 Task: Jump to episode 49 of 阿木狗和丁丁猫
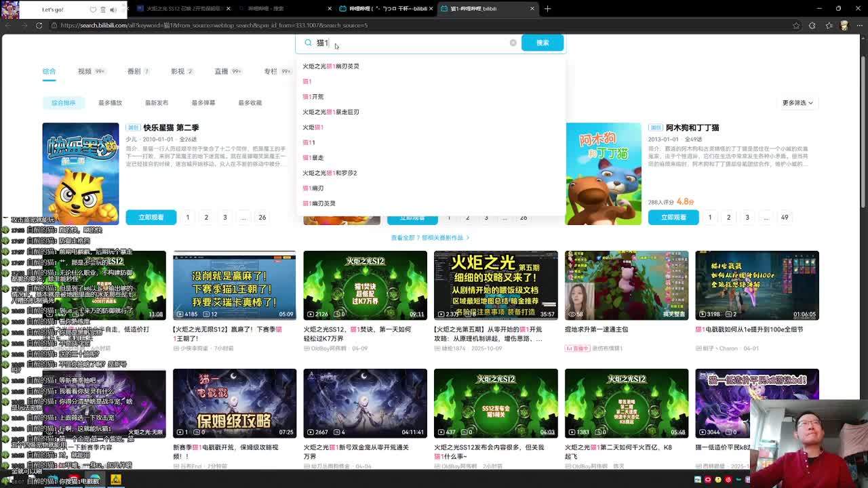click(x=785, y=218)
